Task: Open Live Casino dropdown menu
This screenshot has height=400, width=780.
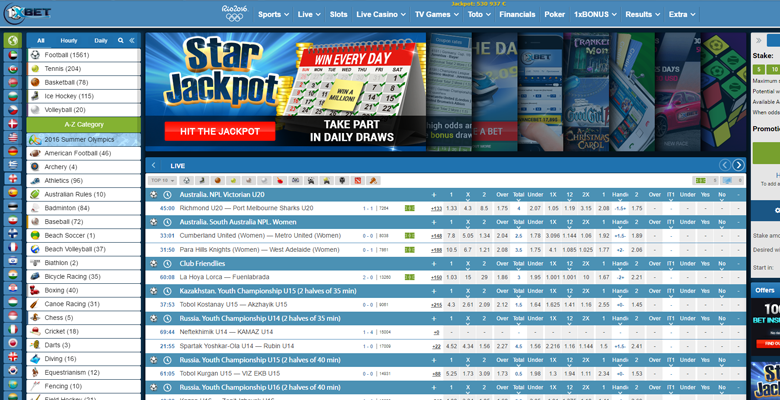Action: point(381,14)
